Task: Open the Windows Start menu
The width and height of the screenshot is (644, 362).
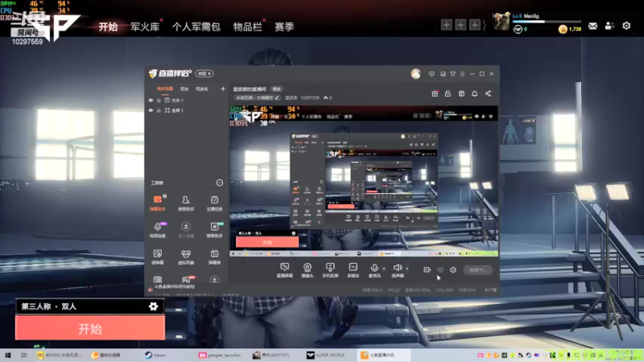Action: [x=8, y=355]
